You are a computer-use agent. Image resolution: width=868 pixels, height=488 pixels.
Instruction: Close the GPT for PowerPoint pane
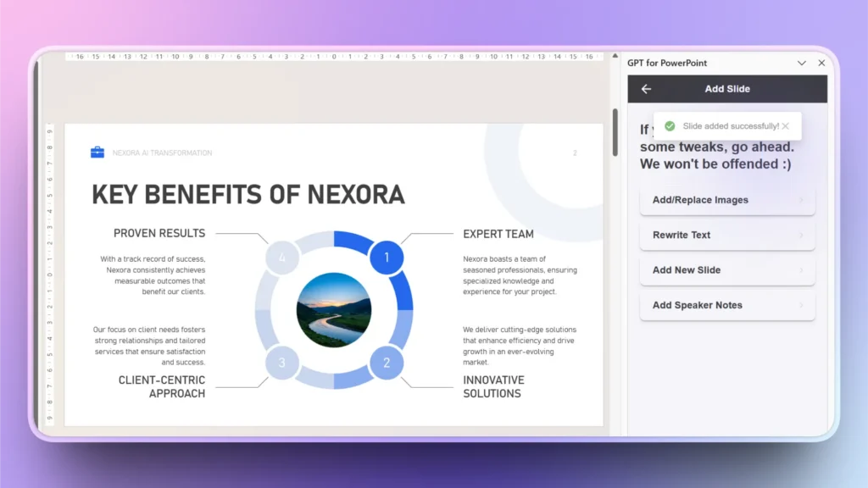(821, 63)
